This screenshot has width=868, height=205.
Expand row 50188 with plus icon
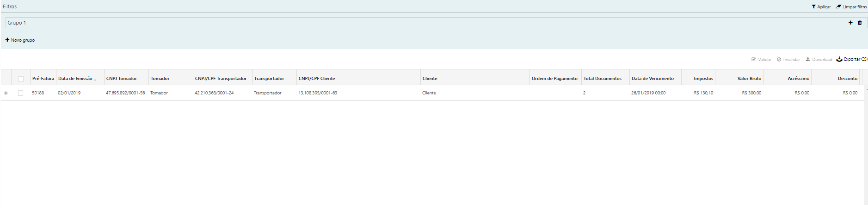click(6, 93)
